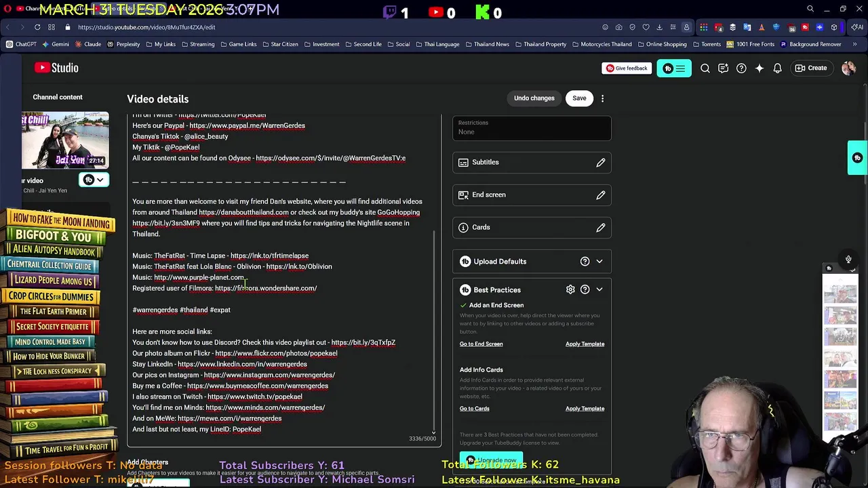This screenshot has width=868, height=488.
Task: Open the Studio comments AI icon
Action: [x=723, y=68]
